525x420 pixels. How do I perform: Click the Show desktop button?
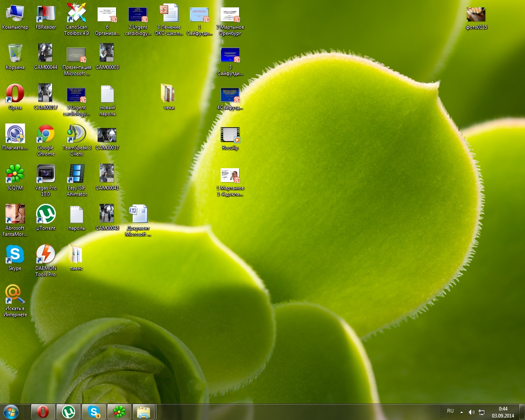tap(522, 412)
